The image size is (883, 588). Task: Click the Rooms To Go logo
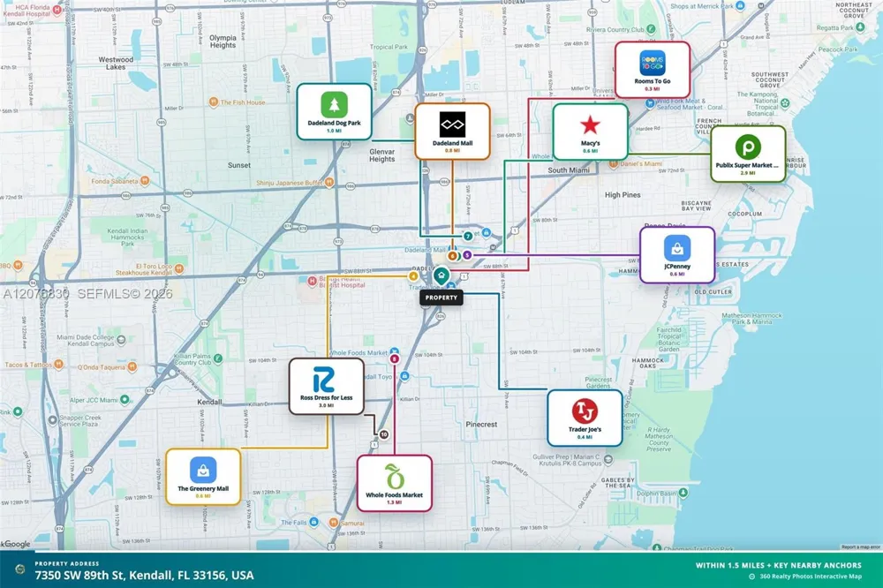(x=653, y=63)
